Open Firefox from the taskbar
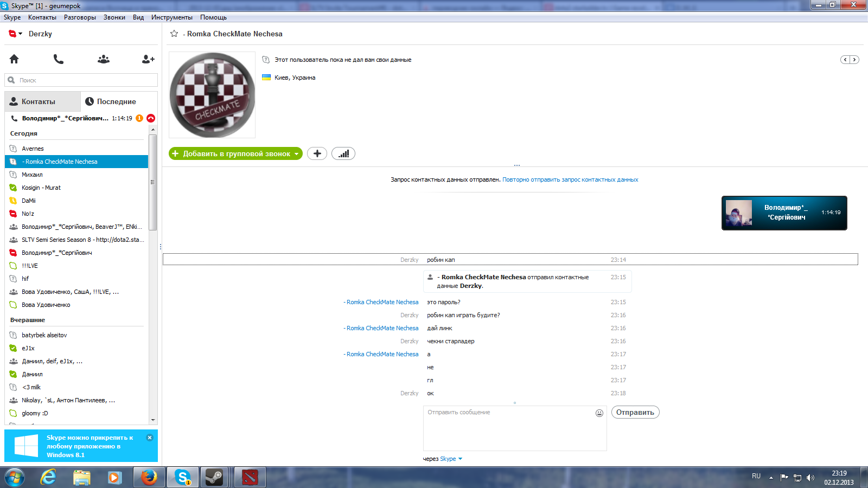This screenshot has height=488, width=868. [x=149, y=477]
